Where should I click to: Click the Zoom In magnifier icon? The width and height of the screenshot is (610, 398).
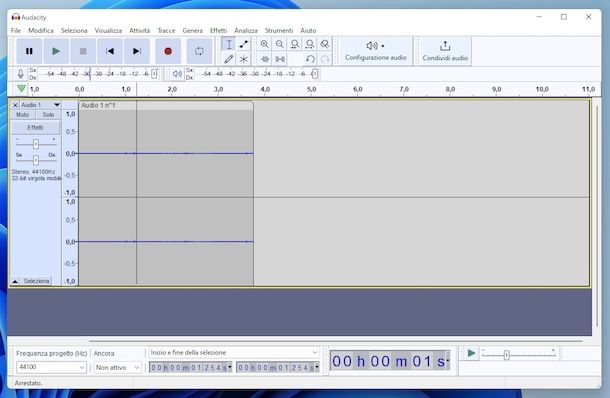click(265, 44)
